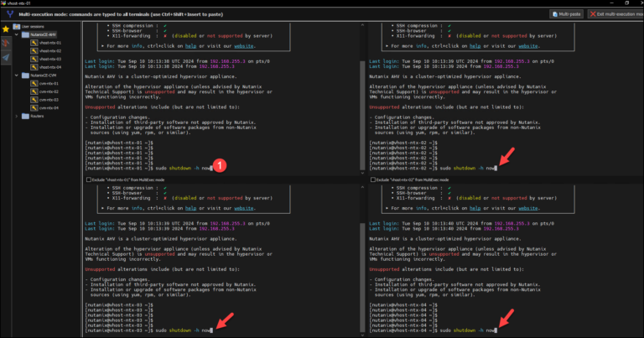
Task: Open the starred Sessions sidebar tab
Action: pyautogui.click(x=6, y=29)
